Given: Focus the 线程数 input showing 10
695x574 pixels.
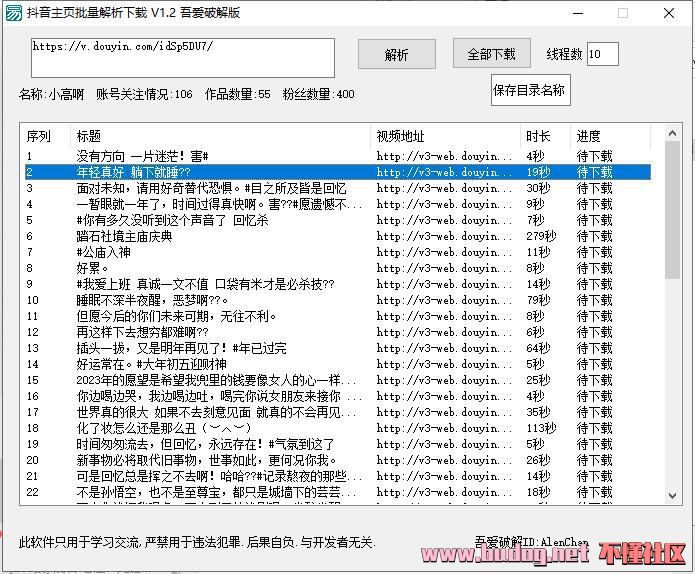Looking at the screenshot, I should point(602,54).
